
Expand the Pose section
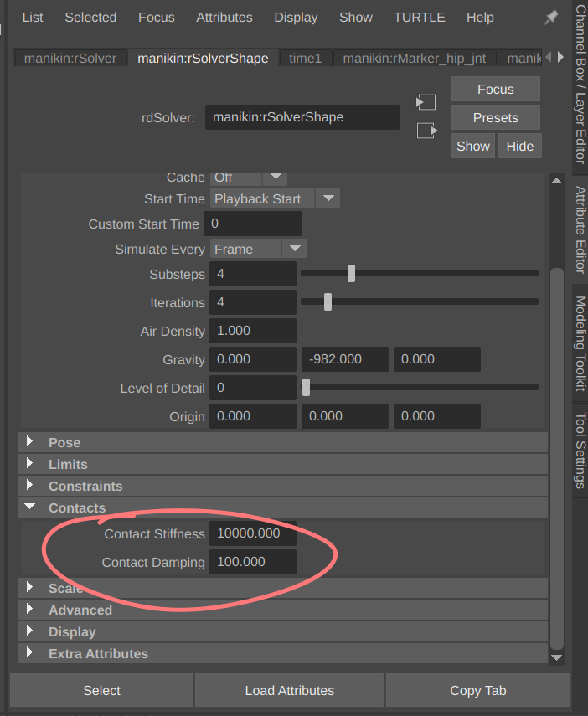pyautogui.click(x=282, y=442)
